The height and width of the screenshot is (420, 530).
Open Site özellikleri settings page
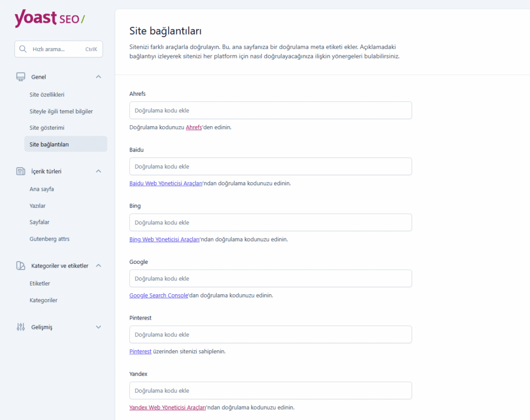tap(47, 95)
